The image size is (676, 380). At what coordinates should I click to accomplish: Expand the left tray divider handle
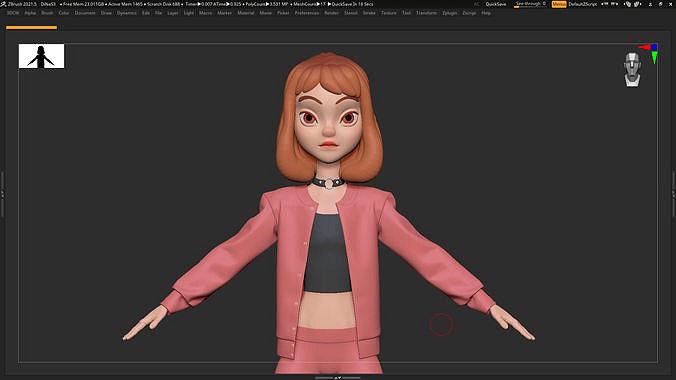(2, 194)
